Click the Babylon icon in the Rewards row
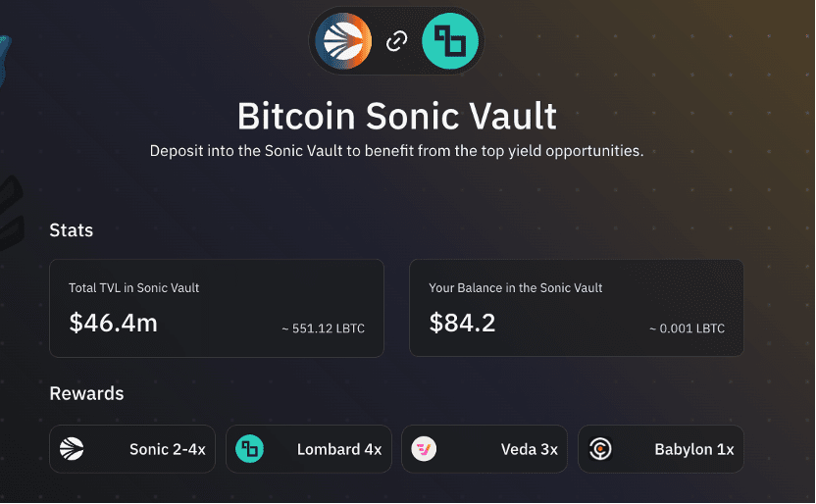816x504 pixels. (x=600, y=449)
